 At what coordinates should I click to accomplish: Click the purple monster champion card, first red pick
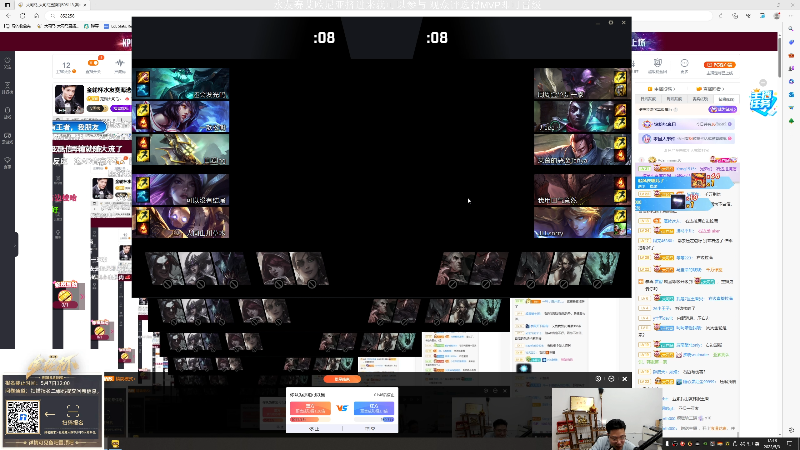coord(582,84)
